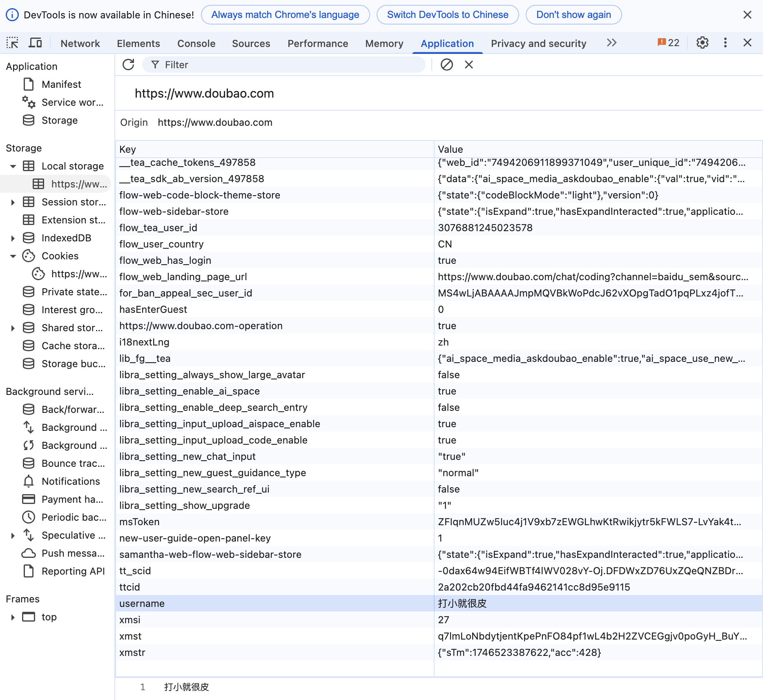Viewport: 763px width, 700px height.
Task: Select the i18nextLng key row
Action: point(439,342)
